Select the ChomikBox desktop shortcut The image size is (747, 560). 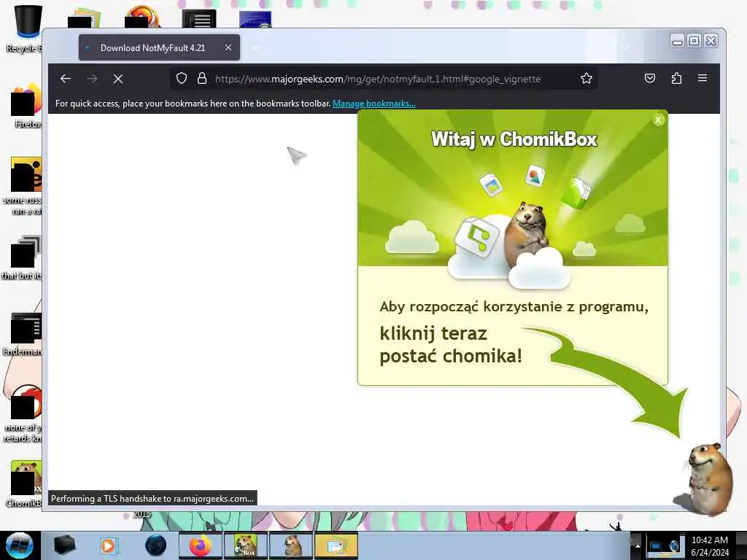click(x=25, y=483)
